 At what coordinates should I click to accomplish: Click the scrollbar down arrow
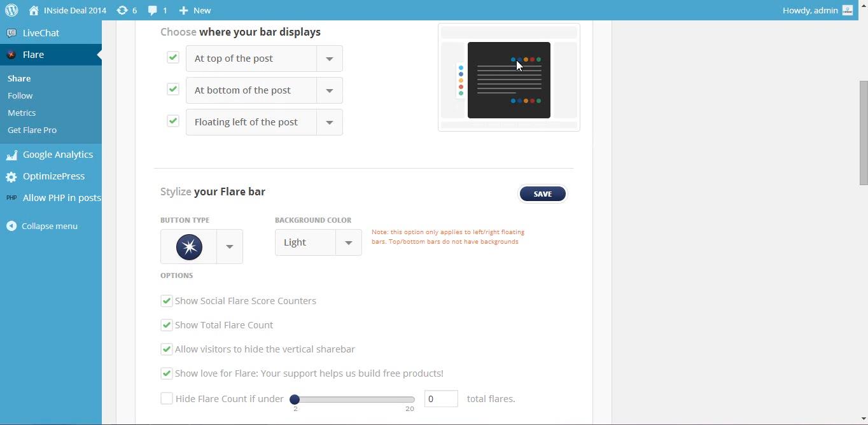pos(863,420)
